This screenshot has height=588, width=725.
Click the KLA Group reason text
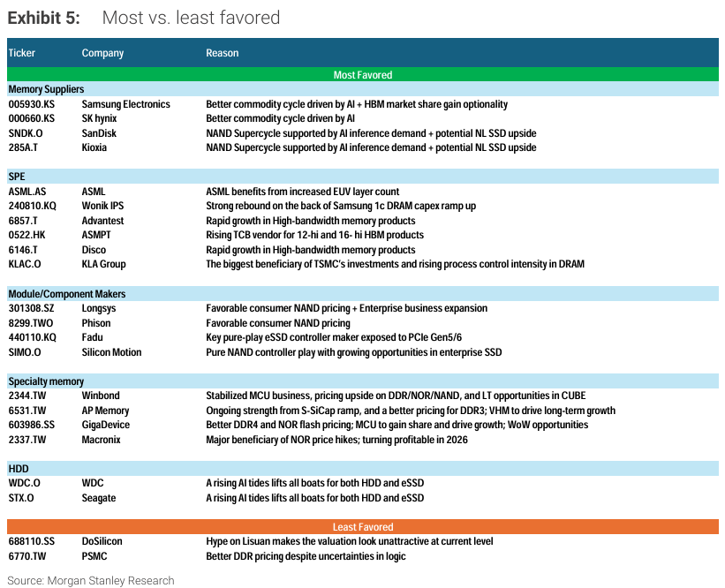(395, 264)
